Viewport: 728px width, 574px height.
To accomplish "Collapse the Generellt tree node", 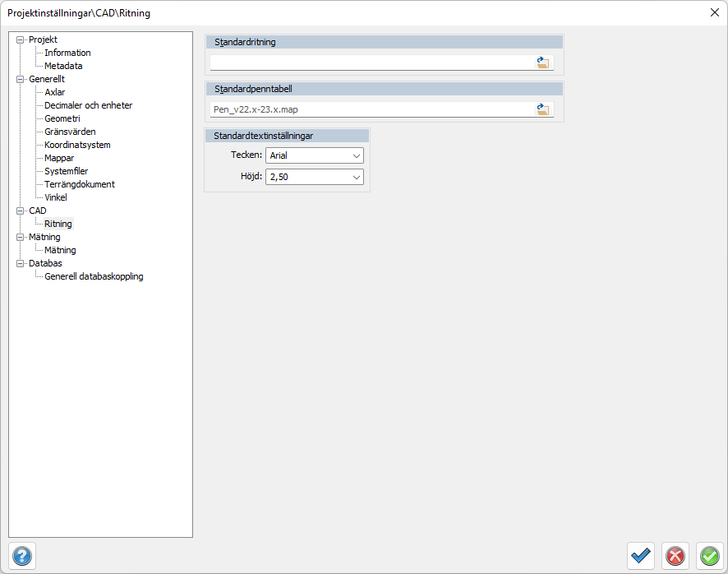I will pyautogui.click(x=21, y=79).
